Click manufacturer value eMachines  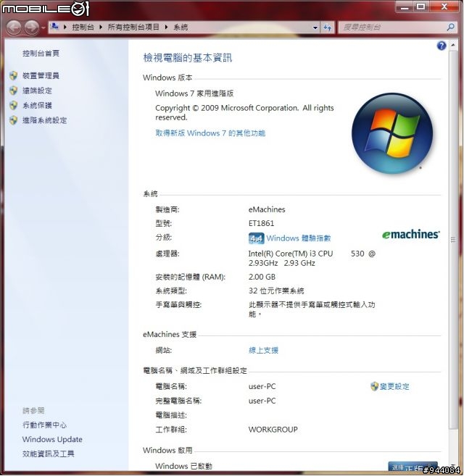(x=267, y=209)
